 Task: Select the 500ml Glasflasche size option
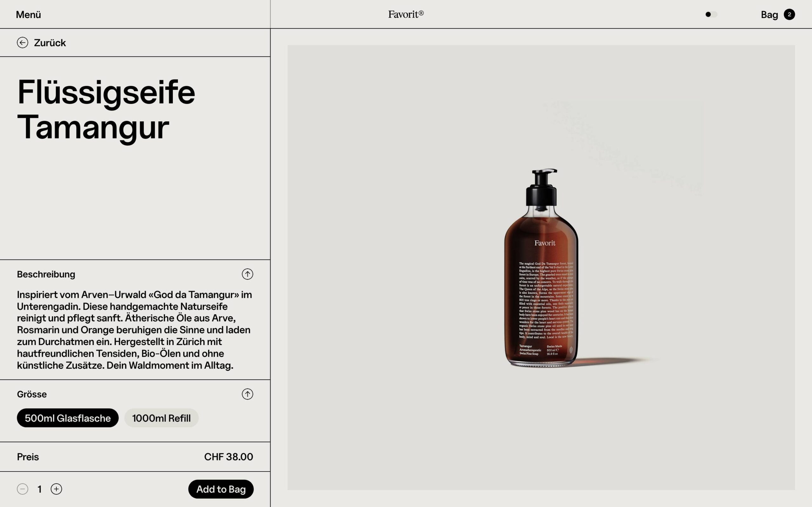tap(68, 418)
